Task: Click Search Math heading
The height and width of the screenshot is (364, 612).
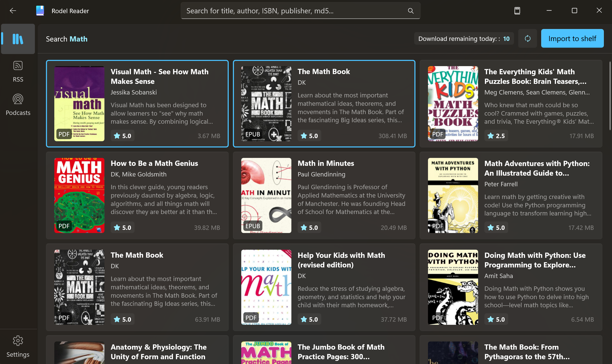Action: coord(67,39)
